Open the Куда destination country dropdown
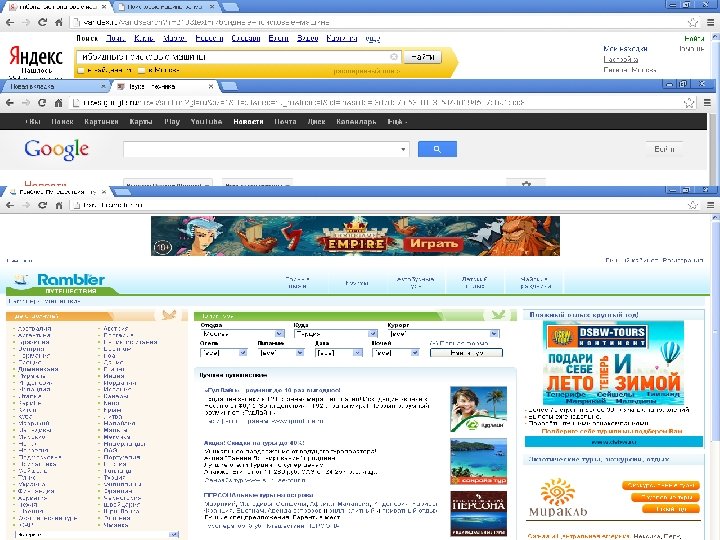 tap(336, 334)
